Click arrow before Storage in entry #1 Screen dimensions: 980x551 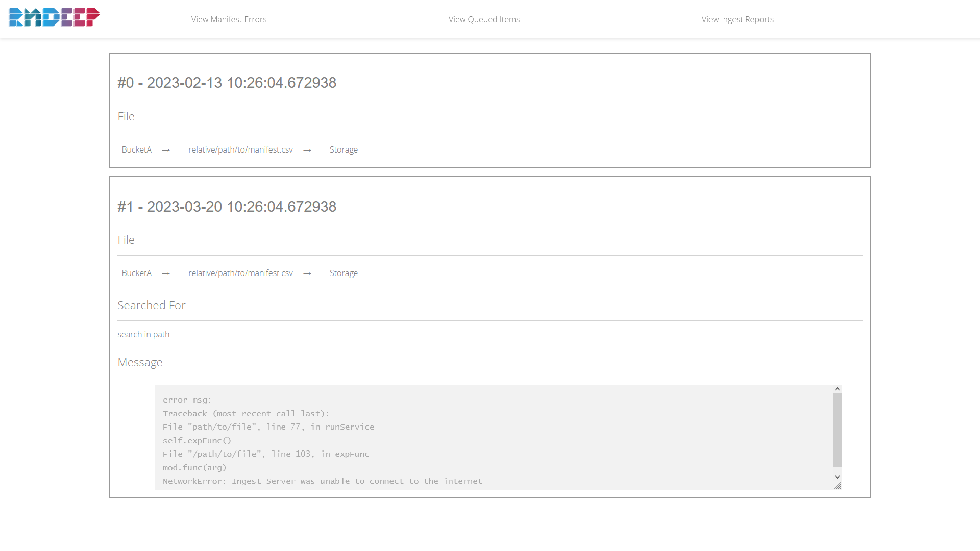(307, 273)
